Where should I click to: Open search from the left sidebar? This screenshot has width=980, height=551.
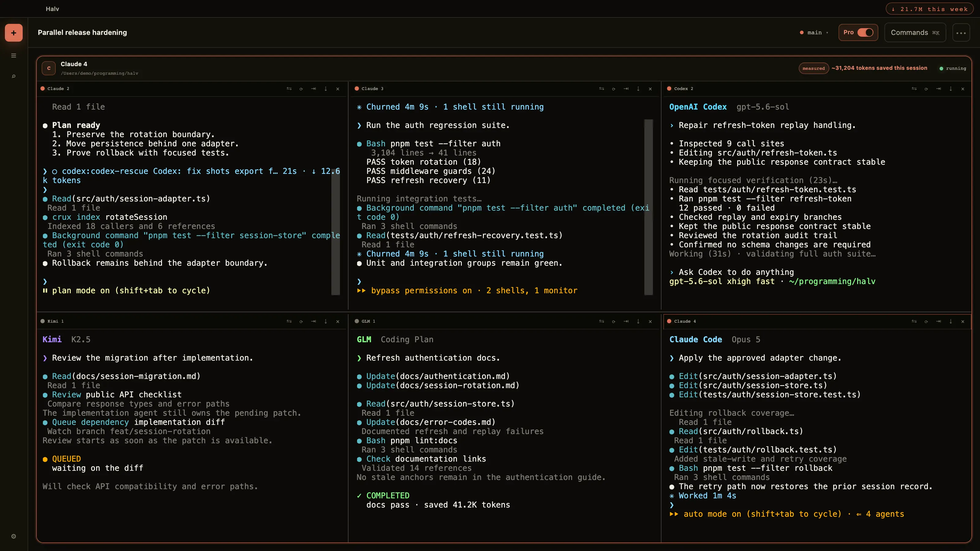coord(14,77)
